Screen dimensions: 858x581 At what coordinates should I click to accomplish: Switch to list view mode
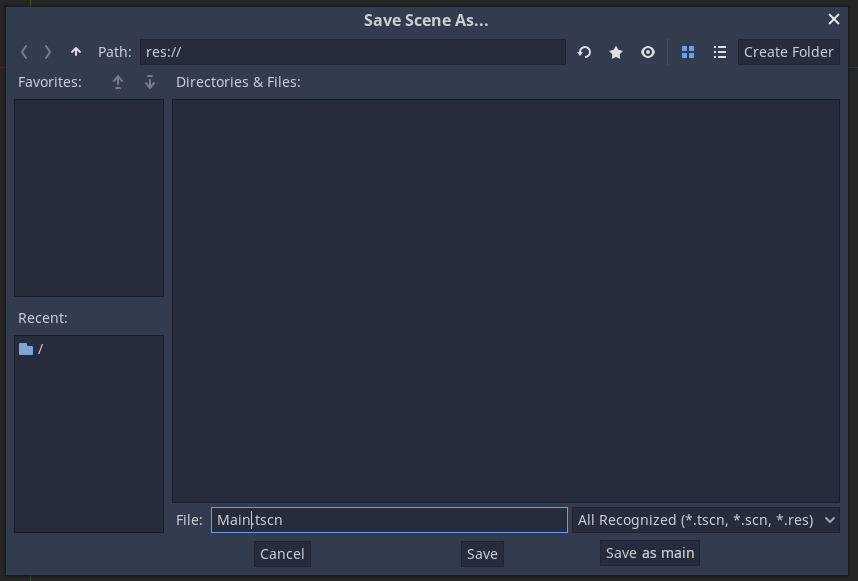pyautogui.click(x=720, y=52)
